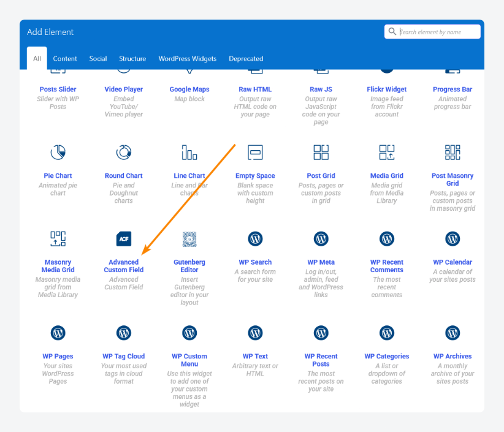Click the WP Text WordPress icon
This screenshot has height=432, width=504.
[255, 333]
